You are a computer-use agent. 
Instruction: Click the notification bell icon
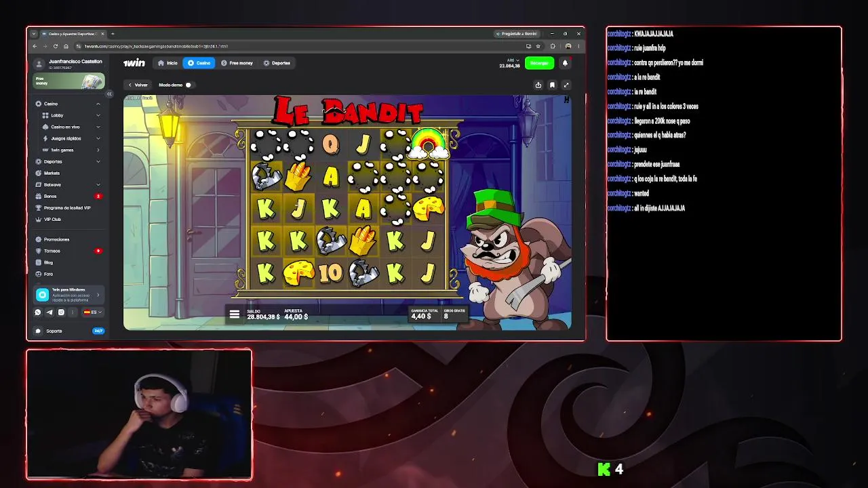(x=565, y=63)
